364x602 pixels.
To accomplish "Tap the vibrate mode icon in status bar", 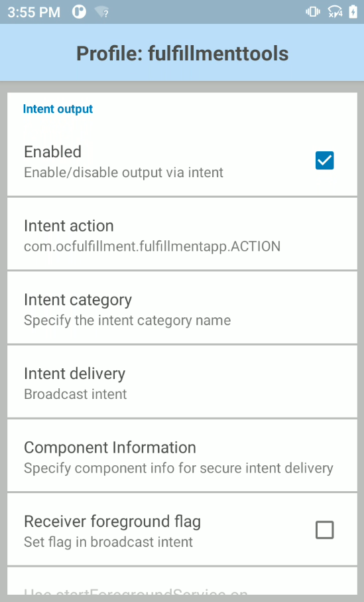I will pos(312,12).
